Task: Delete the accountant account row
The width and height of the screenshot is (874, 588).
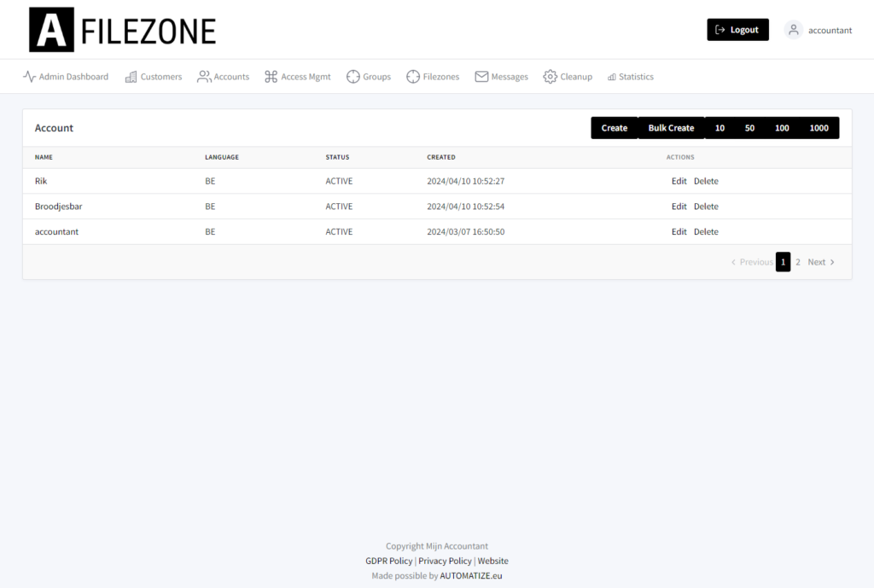Action: (706, 231)
